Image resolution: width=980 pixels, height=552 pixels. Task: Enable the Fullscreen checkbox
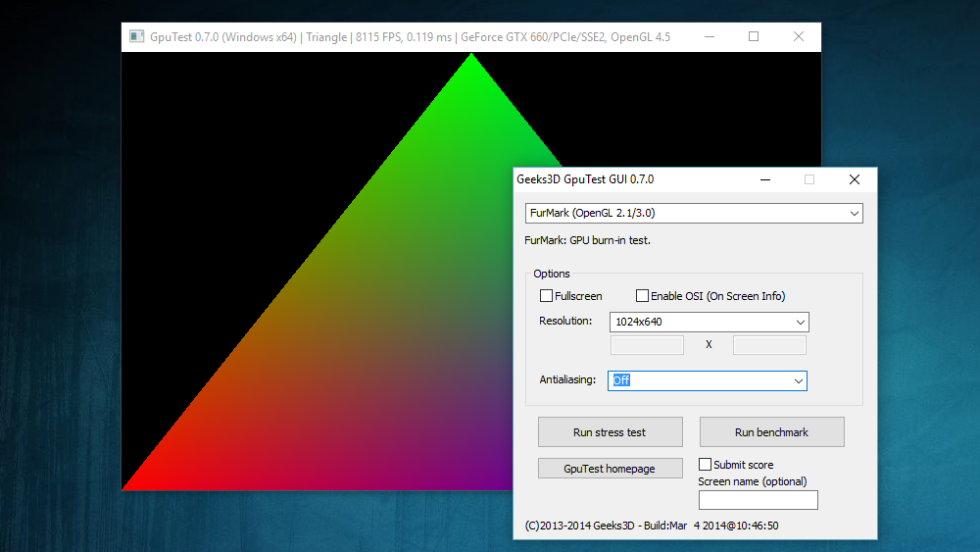click(x=547, y=296)
